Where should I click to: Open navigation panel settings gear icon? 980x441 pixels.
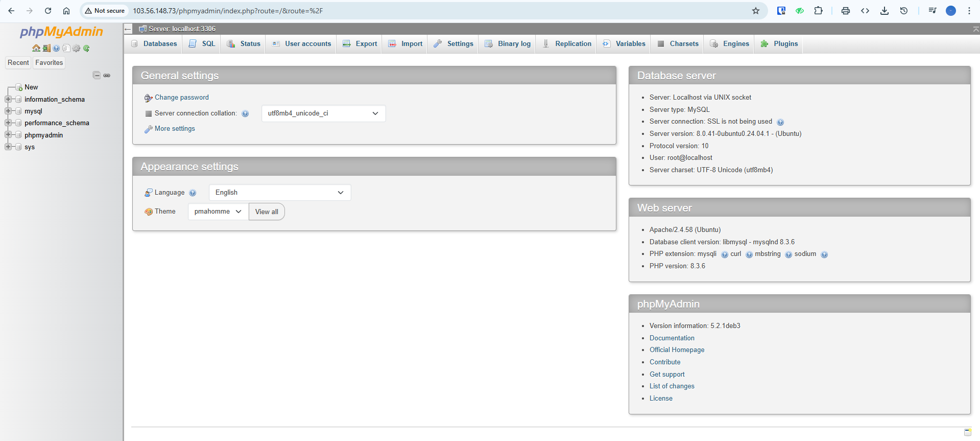pyautogui.click(x=76, y=48)
